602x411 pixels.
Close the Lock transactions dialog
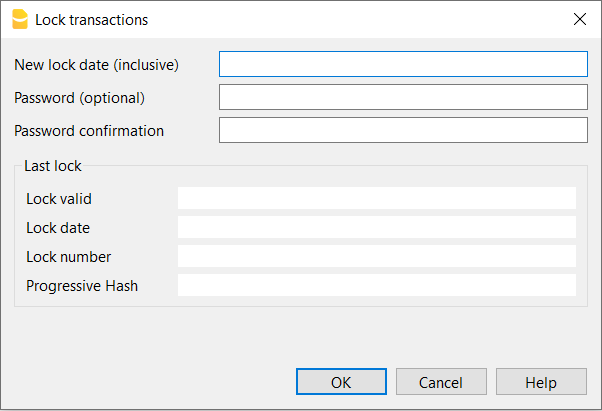[x=579, y=19]
